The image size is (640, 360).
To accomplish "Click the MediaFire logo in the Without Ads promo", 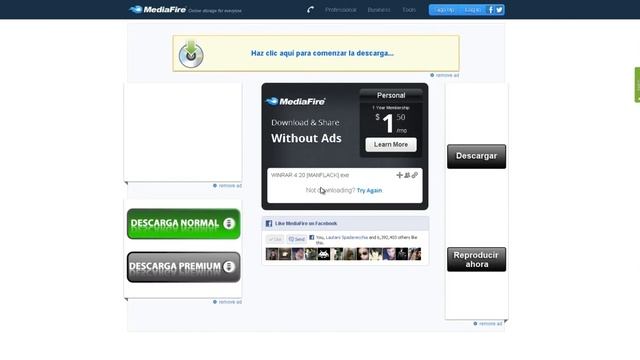I will (x=296, y=101).
